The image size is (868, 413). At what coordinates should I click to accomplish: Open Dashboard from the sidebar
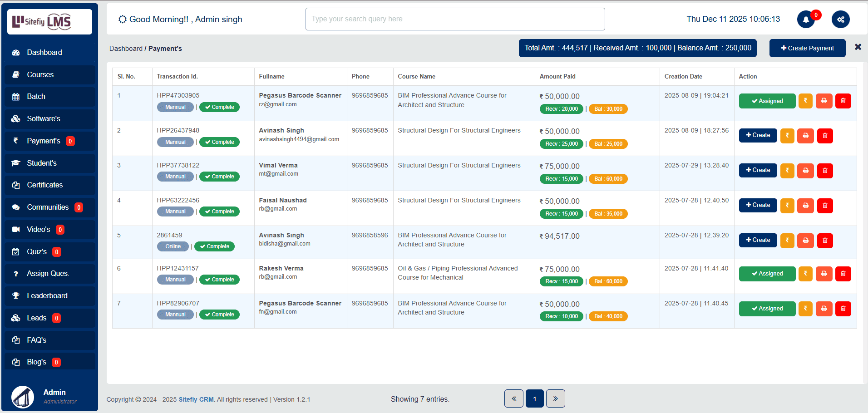pos(44,53)
